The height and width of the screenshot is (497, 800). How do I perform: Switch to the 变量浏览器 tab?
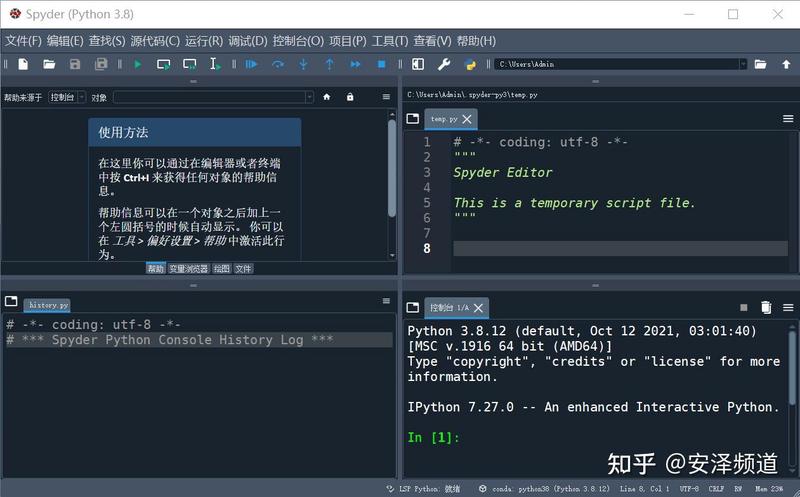tap(188, 268)
